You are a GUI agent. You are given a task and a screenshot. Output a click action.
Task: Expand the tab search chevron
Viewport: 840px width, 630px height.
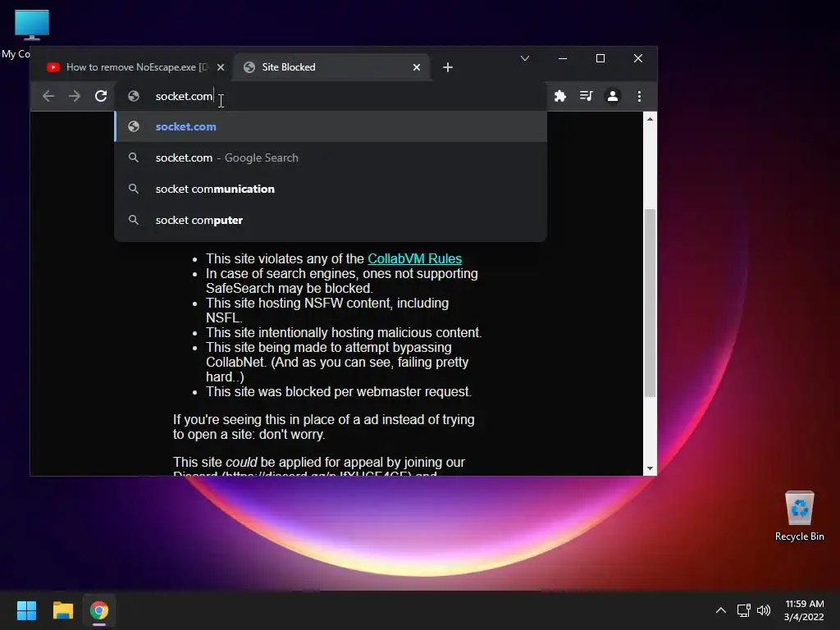[x=525, y=58]
